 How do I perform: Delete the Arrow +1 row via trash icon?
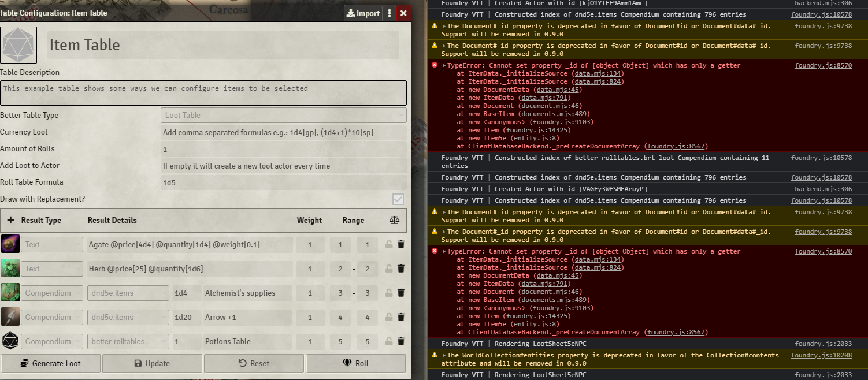(x=401, y=317)
